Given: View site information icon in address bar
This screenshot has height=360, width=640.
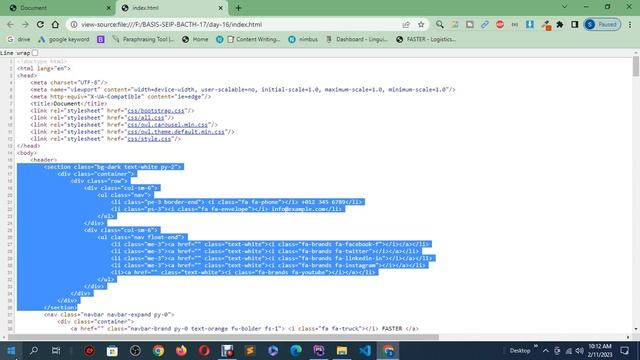Looking at the screenshot, I should (74, 24).
